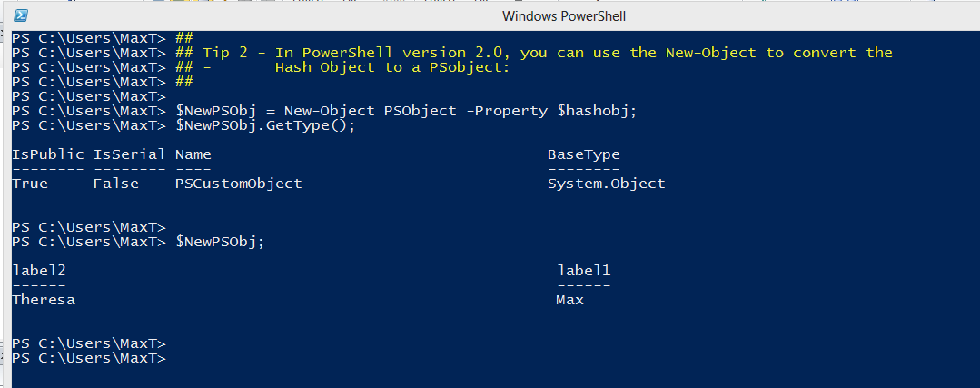The height and width of the screenshot is (388, 980).
Task: Open the PowerShell icon system menu
Action: 21,15
